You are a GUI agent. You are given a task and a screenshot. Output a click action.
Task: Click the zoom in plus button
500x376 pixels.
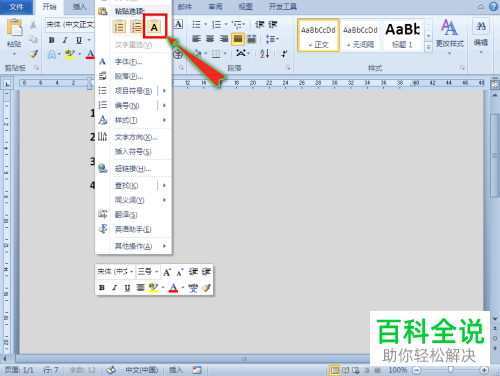click(x=484, y=370)
